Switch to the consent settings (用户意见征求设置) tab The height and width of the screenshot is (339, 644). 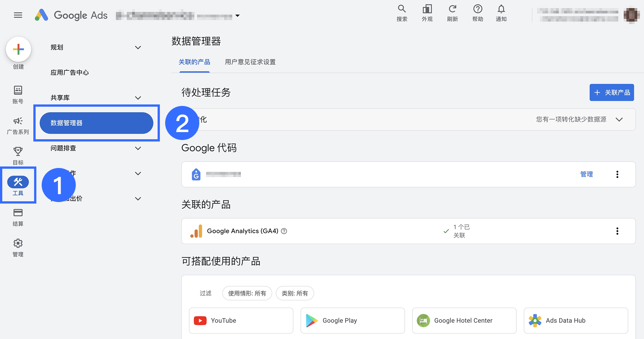(x=250, y=62)
